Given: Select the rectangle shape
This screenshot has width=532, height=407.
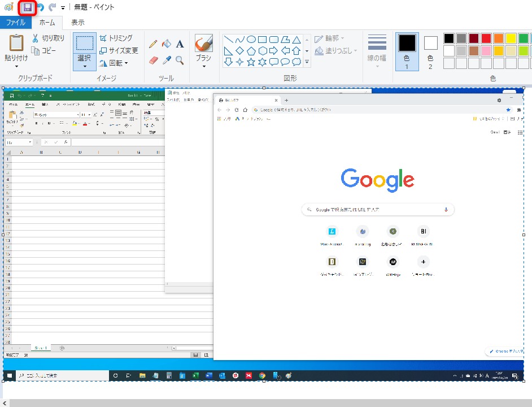Looking at the screenshot, I should click(x=262, y=40).
